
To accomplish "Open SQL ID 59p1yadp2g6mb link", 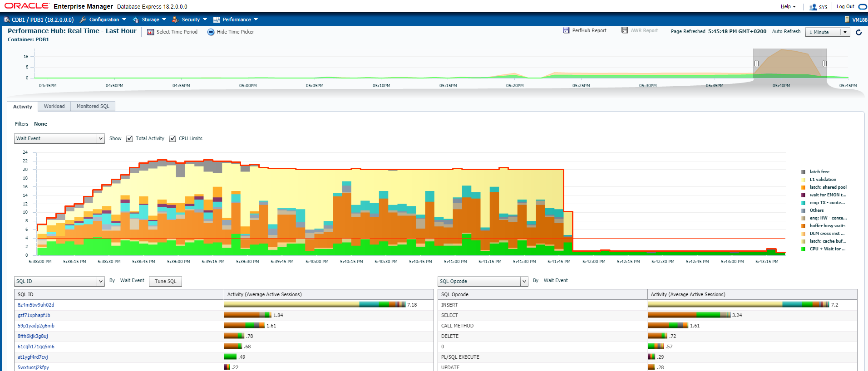I will tap(36, 326).
